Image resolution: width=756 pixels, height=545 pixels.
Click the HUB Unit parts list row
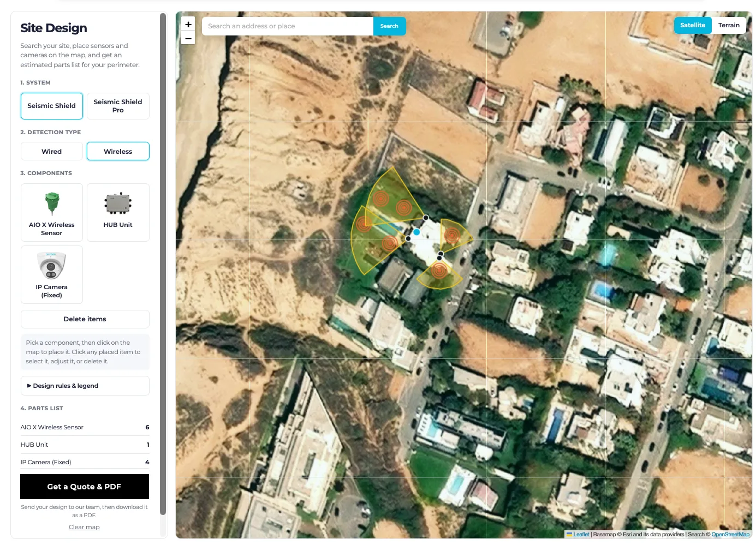[x=85, y=445]
